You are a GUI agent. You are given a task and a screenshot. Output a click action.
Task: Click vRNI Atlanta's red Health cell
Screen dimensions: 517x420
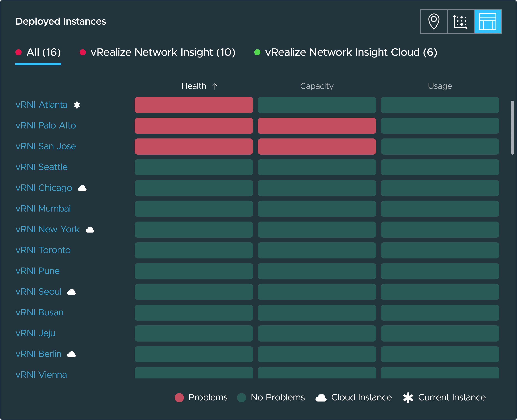point(194,105)
